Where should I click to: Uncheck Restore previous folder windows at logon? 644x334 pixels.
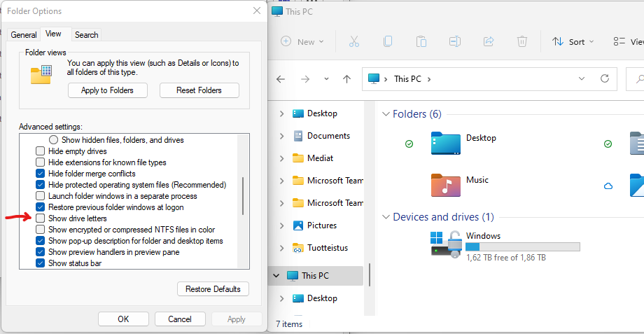coord(41,207)
